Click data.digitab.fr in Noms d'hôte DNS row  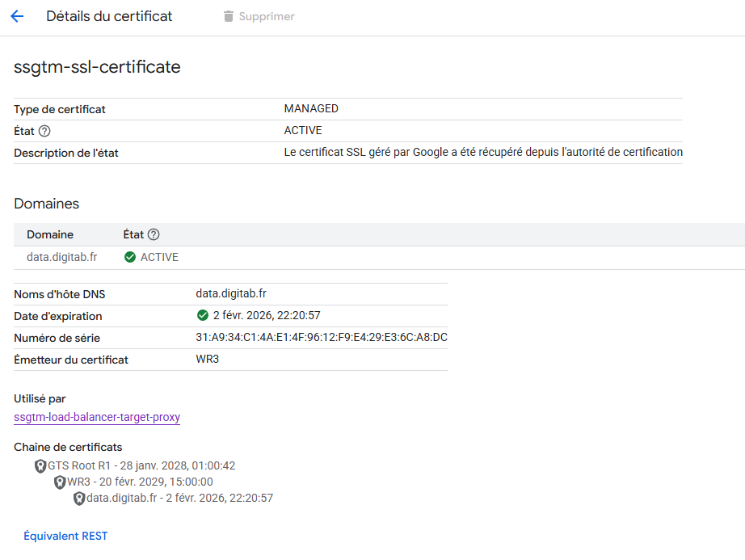pyautogui.click(x=231, y=293)
